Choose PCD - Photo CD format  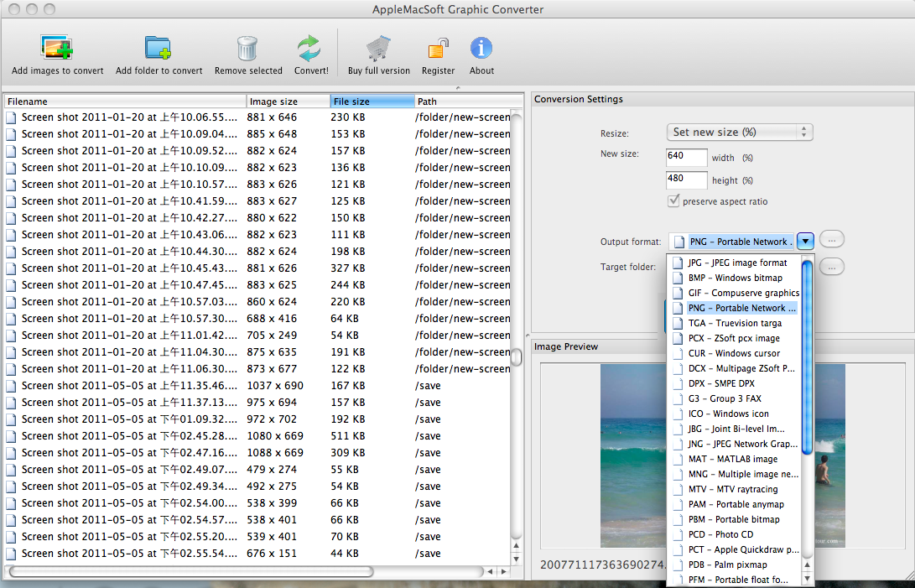[734, 535]
